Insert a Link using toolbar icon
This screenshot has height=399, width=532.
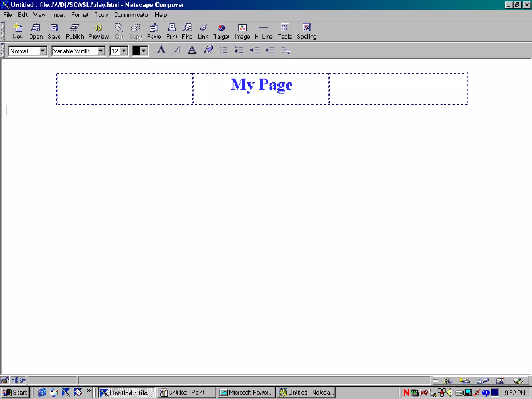(x=203, y=31)
